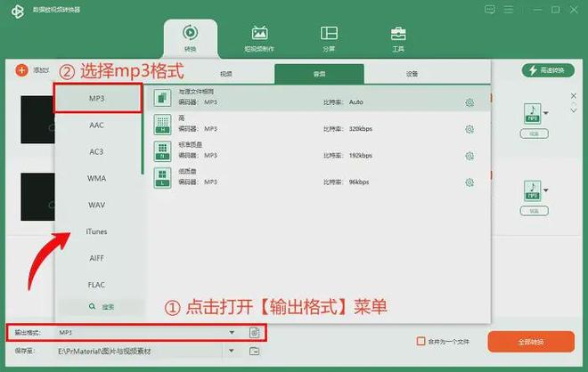Switch to the 转换 convert tab

tap(190, 38)
